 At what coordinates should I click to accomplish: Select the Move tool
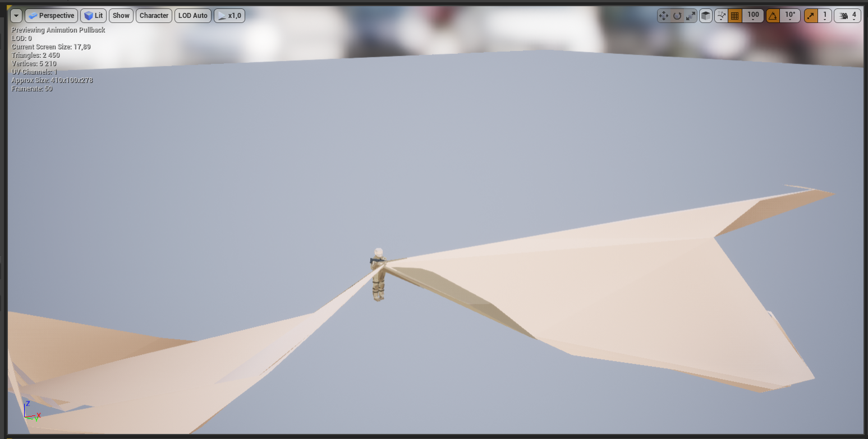[x=665, y=15]
